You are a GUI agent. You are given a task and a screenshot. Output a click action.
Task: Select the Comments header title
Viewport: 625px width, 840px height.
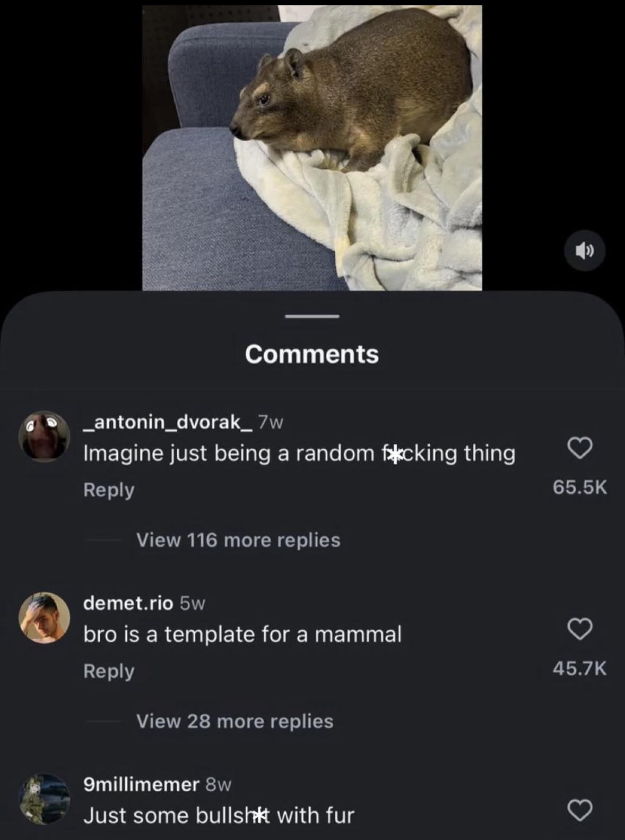coord(312,354)
